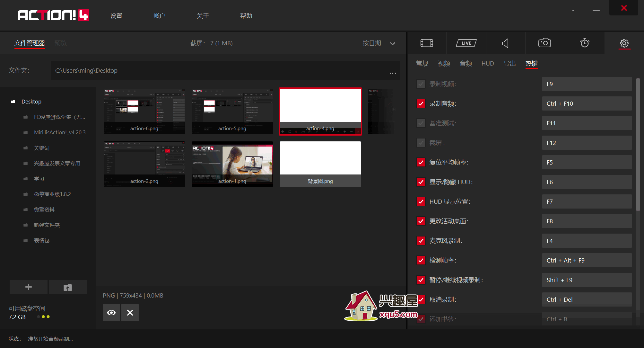Open the 关键词 folder
644x348 pixels.
click(42, 148)
